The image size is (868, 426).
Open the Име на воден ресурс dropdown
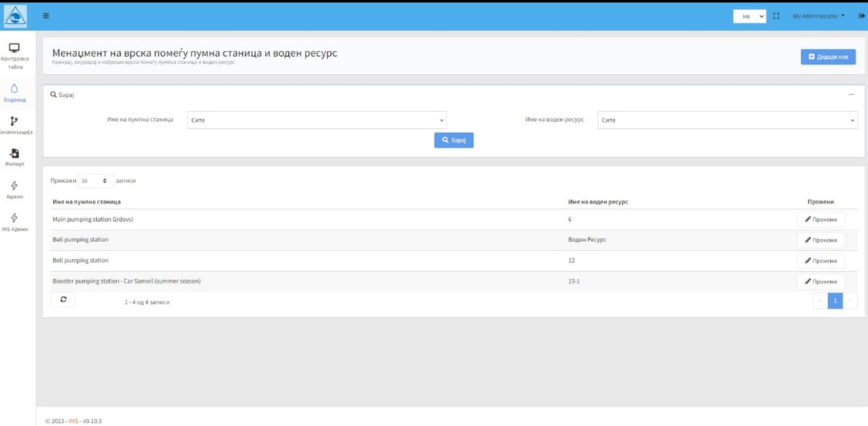coord(728,120)
